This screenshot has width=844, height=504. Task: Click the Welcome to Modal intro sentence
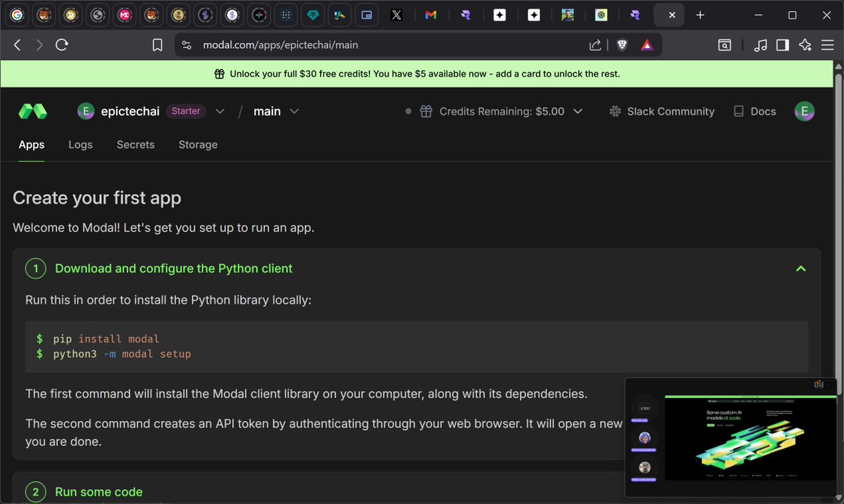click(x=163, y=228)
